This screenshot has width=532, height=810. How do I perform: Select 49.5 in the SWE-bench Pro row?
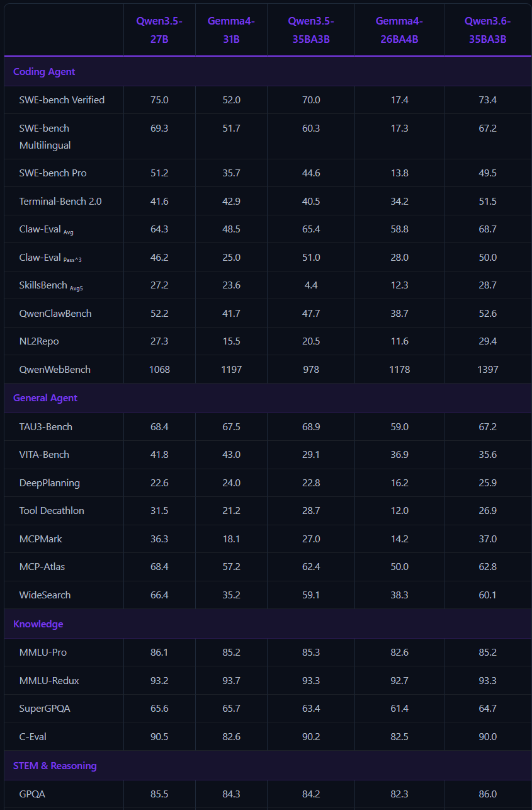pos(488,173)
